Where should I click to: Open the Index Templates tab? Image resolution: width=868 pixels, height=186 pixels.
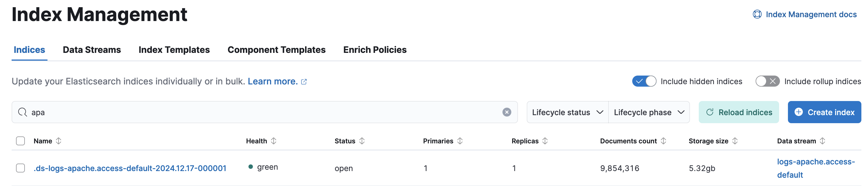[x=174, y=50]
